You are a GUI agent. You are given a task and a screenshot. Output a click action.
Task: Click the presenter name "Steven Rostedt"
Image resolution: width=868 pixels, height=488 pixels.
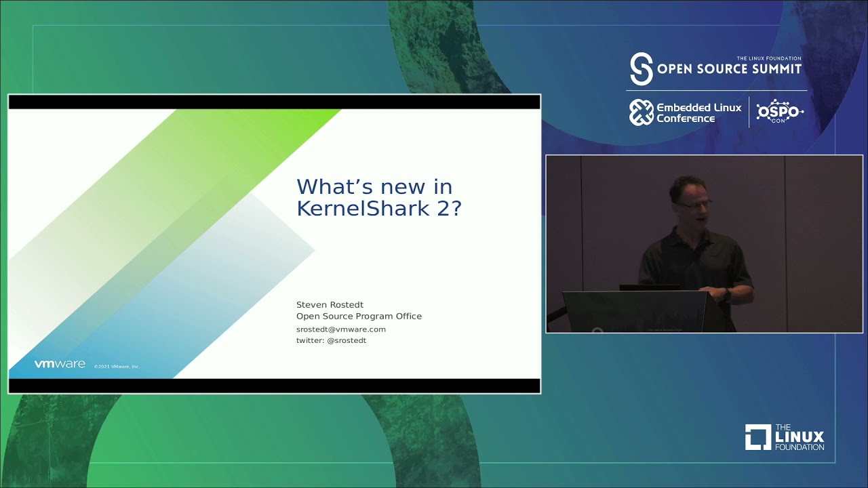[330, 304]
